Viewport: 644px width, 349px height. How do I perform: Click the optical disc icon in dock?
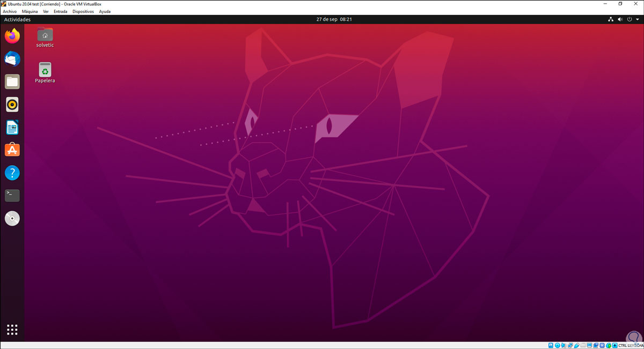12,218
